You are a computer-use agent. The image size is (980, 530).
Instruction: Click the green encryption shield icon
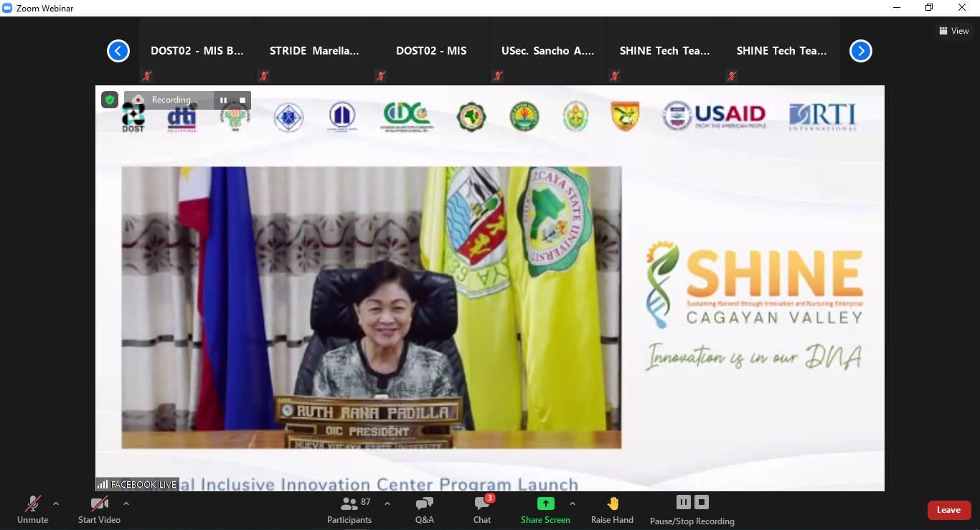pos(109,100)
